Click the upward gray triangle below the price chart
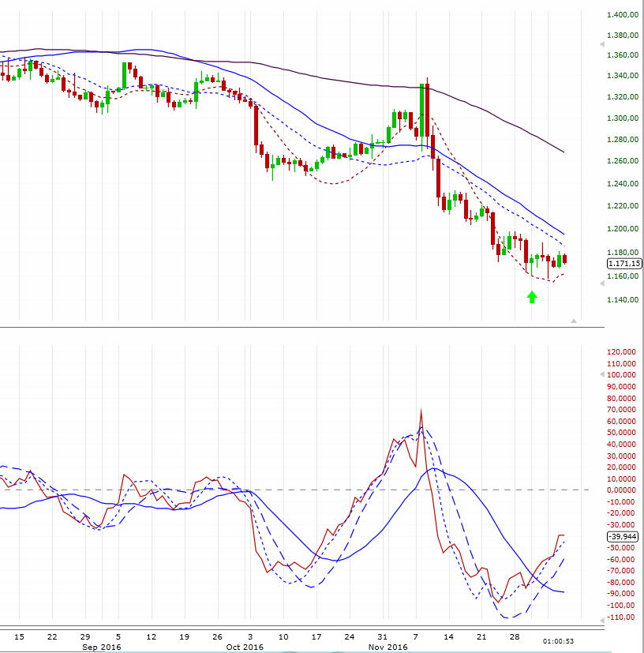644x653 pixels. coord(574,321)
